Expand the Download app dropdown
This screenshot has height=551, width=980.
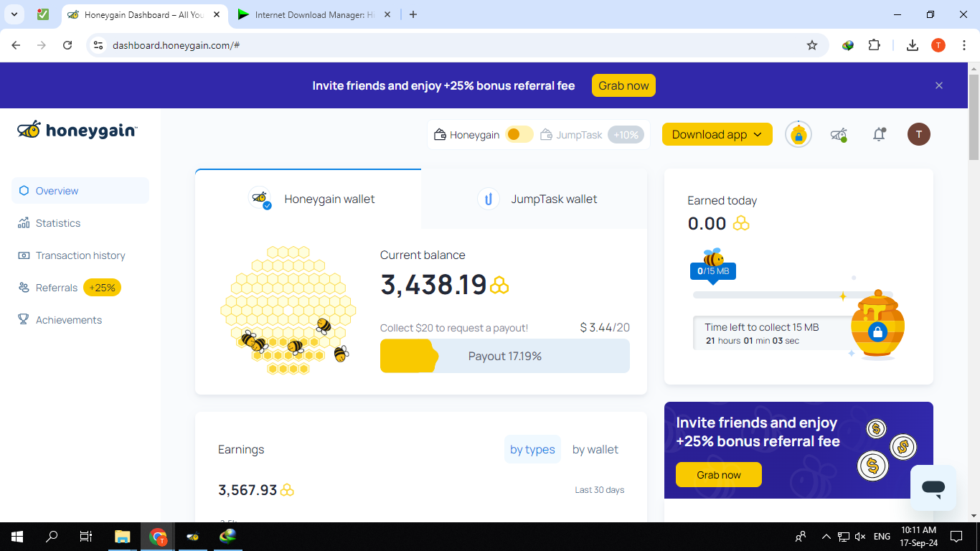click(x=717, y=134)
